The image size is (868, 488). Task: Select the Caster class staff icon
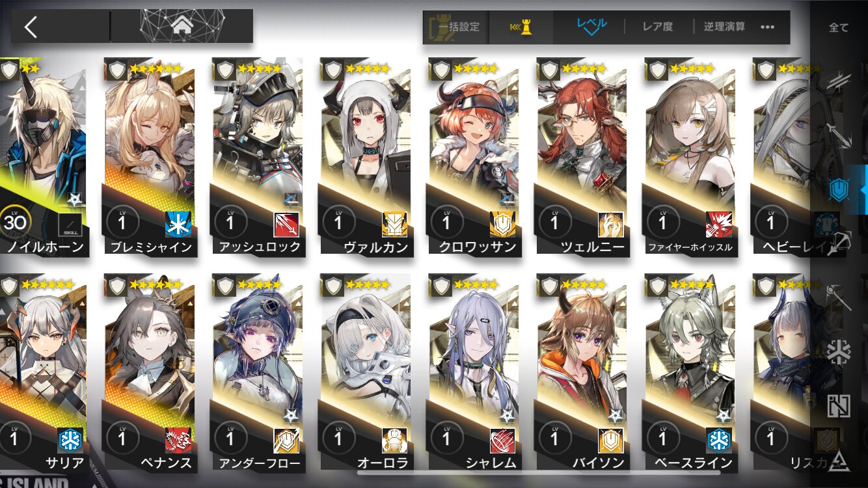click(x=839, y=298)
